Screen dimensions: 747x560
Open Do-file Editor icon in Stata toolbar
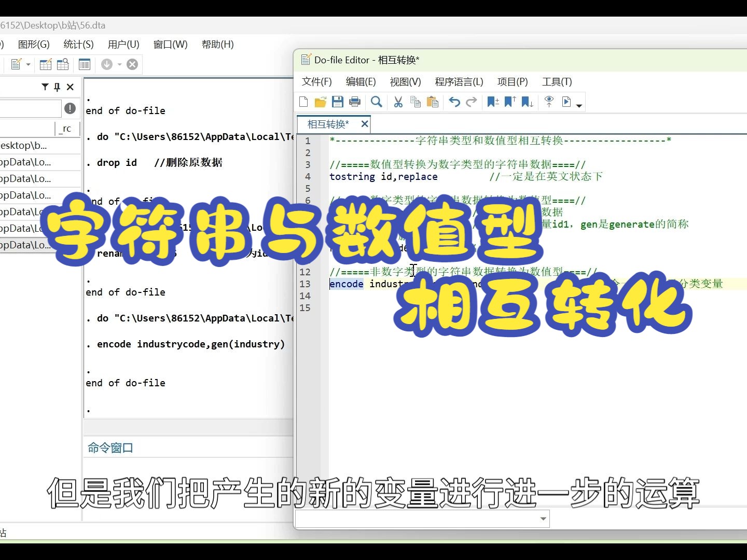16,64
